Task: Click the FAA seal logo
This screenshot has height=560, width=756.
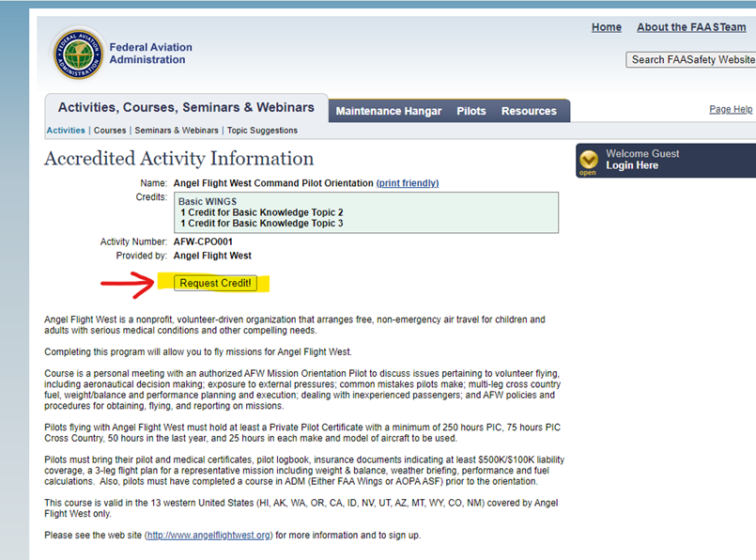Action: click(x=79, y=54)
